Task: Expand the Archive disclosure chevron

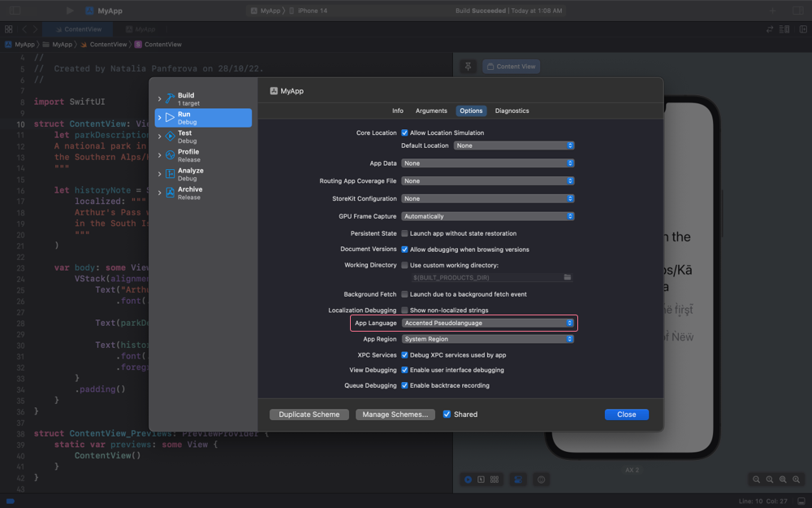Action: pos(159,193)
